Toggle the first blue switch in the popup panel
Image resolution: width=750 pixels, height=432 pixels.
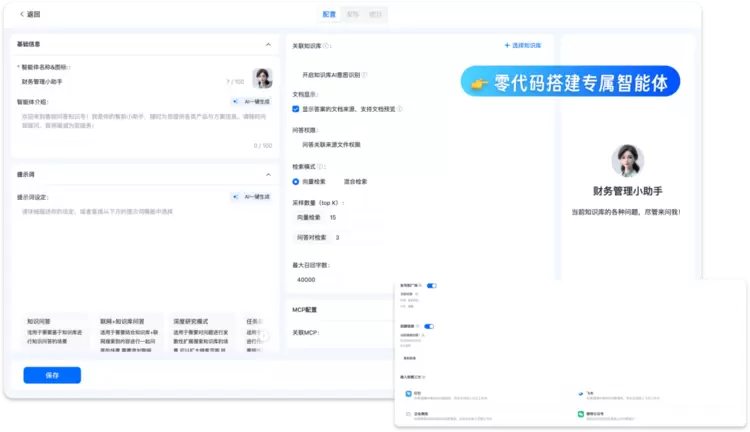[432, 286]
